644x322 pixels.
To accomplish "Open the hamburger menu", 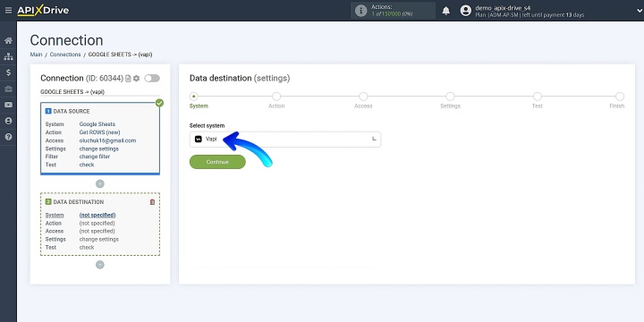I will (8, 10).
